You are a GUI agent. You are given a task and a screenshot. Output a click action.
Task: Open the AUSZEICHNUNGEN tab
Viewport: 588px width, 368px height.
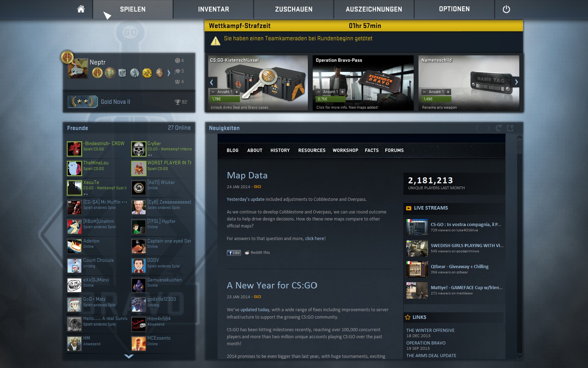(374, 9)
